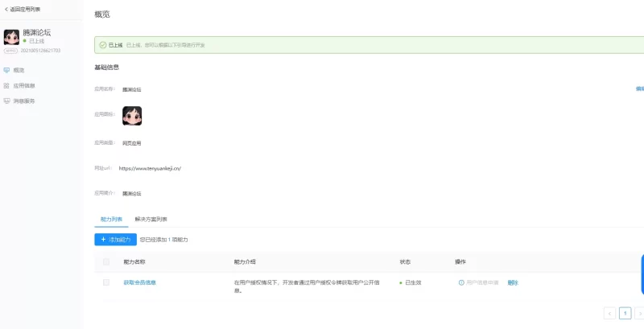The width and height of the screenshot is (644, 329).
Task: Click the plus icon on 添加能力 button
Action: [103, 240]
